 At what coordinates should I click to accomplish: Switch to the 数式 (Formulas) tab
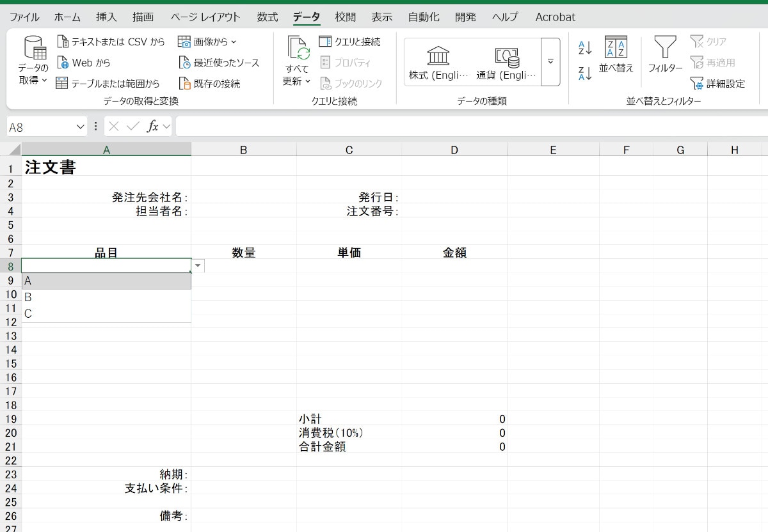point(268,17)
